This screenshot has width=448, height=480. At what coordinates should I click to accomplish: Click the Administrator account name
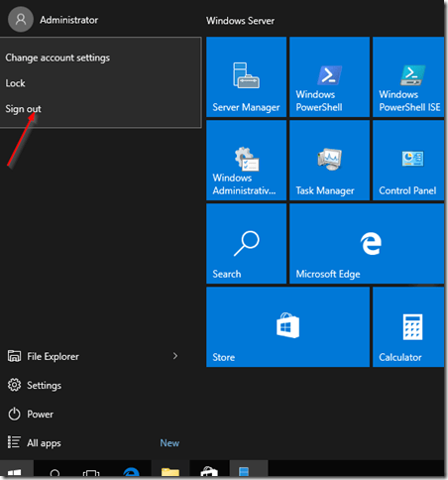[x=68, y=20]
